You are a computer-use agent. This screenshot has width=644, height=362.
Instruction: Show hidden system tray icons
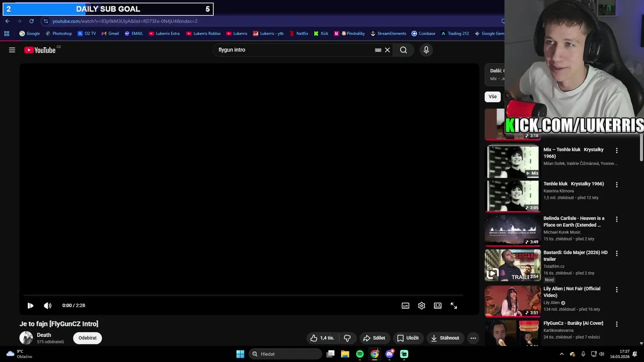pyautogui.click(x=562, y=354)
